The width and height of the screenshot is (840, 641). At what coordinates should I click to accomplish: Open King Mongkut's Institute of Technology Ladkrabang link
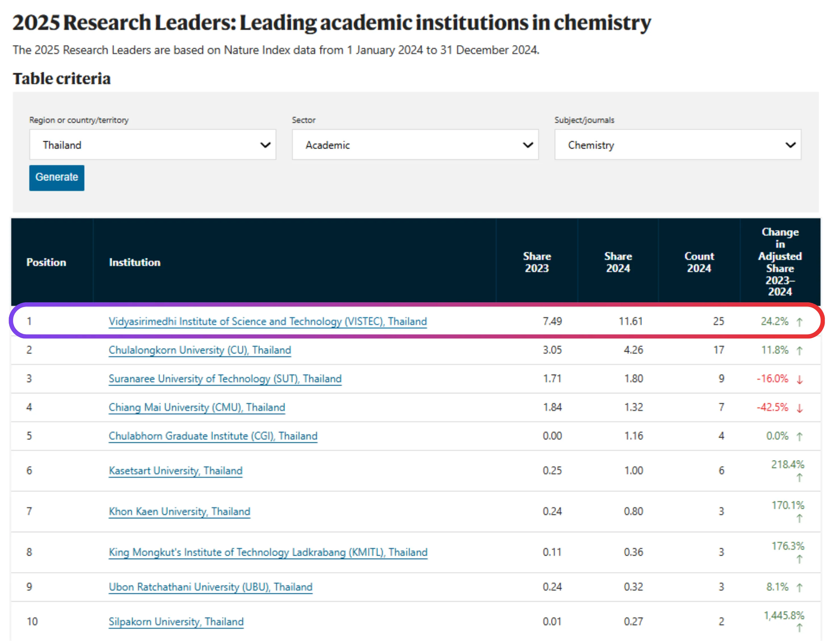(268, 552)
